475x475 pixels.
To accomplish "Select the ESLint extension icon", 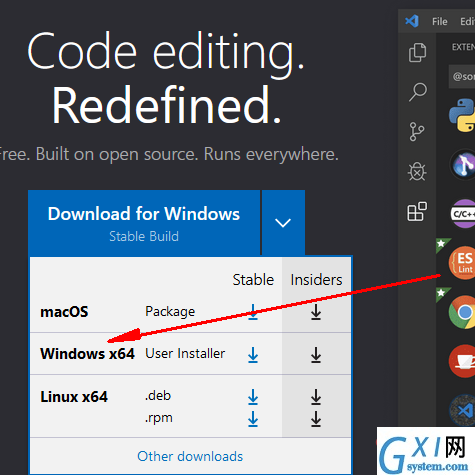I will [x=462, y=263].
